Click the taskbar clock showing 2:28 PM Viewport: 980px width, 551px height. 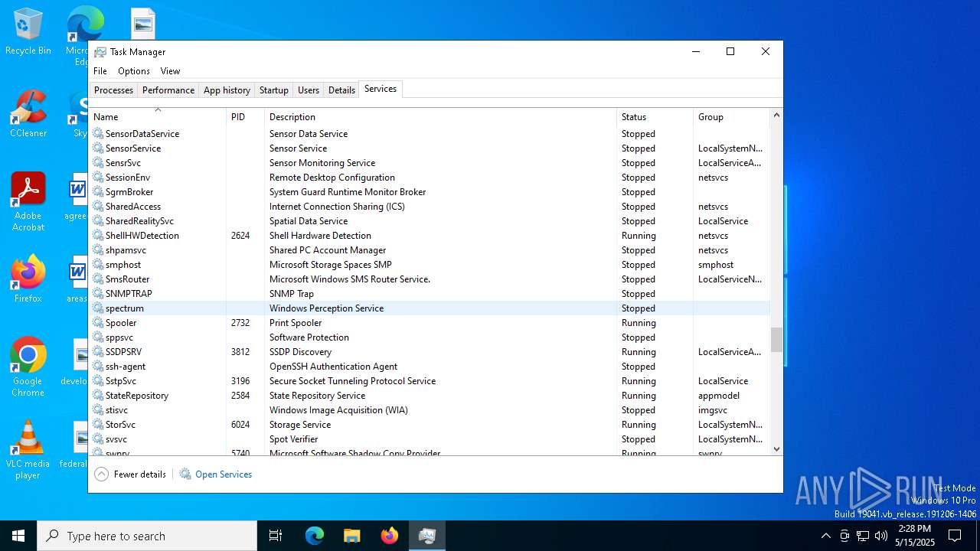[914, 536]
